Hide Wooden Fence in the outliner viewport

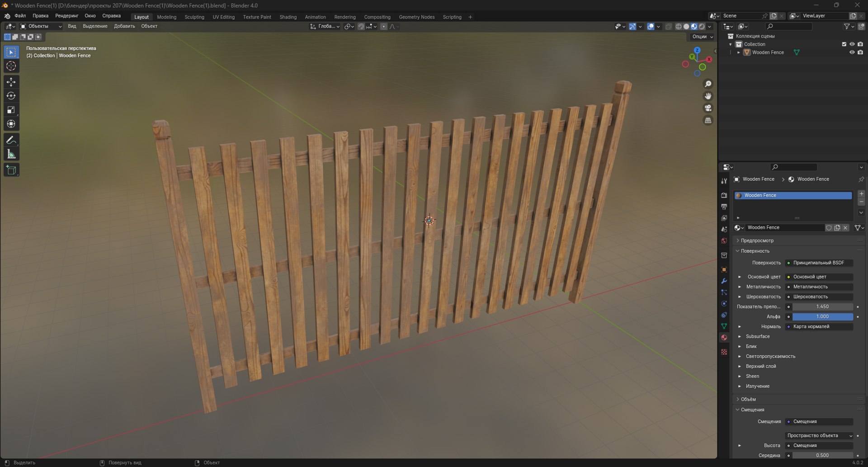852,52
